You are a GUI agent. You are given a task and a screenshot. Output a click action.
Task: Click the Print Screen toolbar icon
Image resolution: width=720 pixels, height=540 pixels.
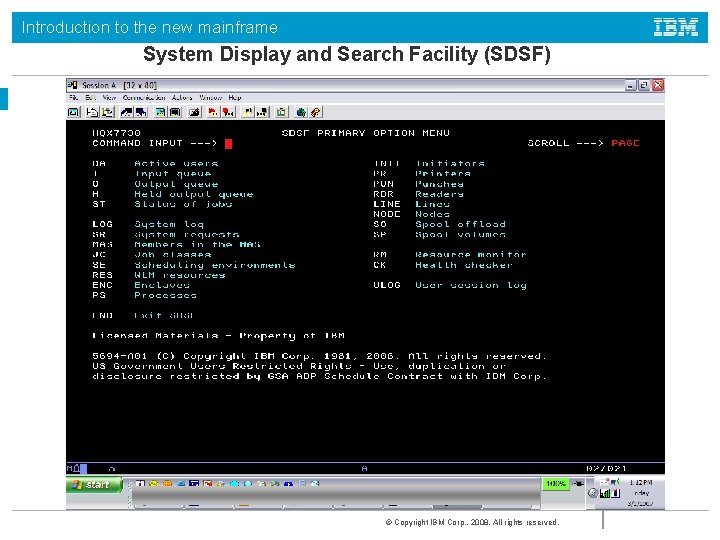pyautogui.click(x=73, y=112)
